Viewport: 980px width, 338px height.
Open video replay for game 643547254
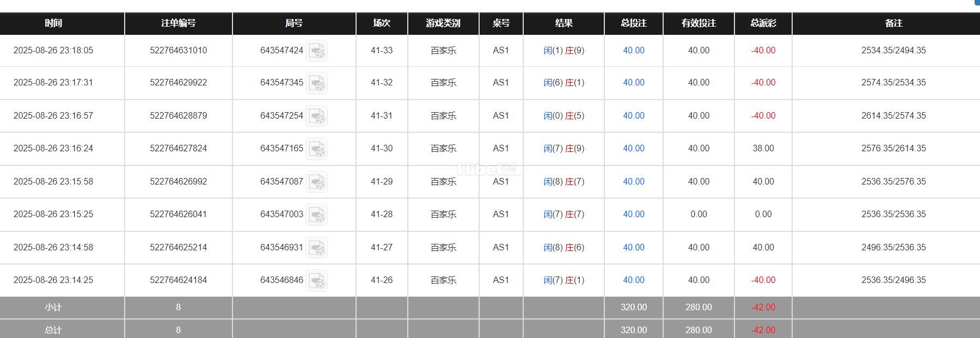point(319,116)
